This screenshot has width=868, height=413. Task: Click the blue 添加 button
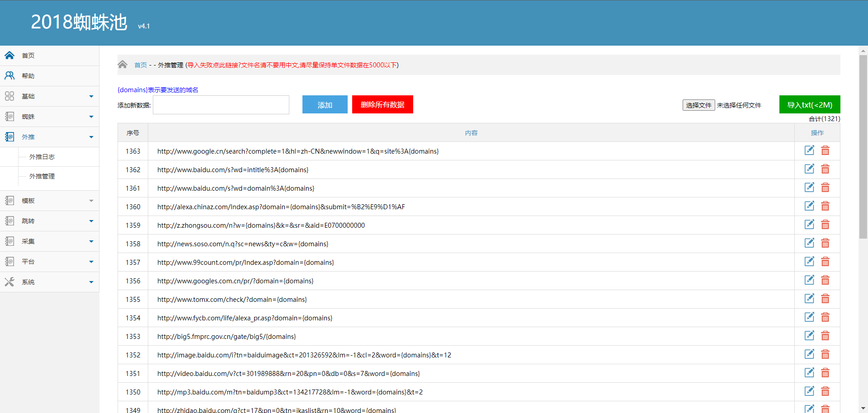tap(325, 104)
